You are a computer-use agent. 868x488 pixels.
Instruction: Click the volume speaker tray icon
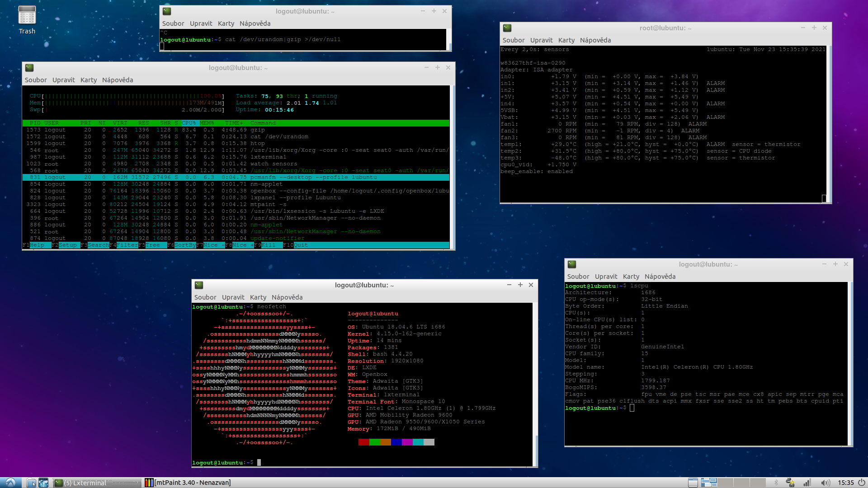825,483
